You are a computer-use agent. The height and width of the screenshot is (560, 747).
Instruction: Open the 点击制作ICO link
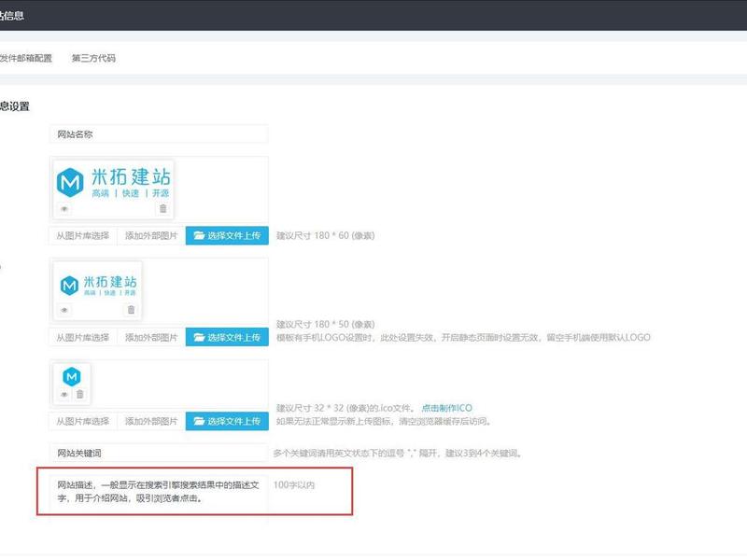(447, 408)
